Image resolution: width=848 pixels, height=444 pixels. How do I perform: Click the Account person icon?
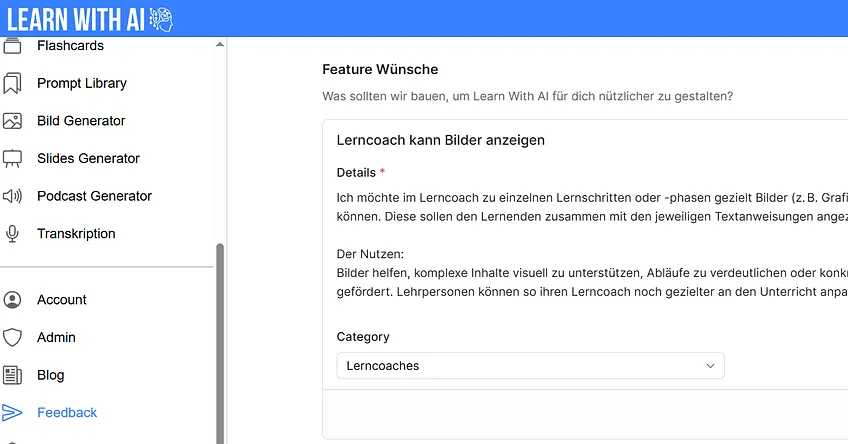click(12, 300)
